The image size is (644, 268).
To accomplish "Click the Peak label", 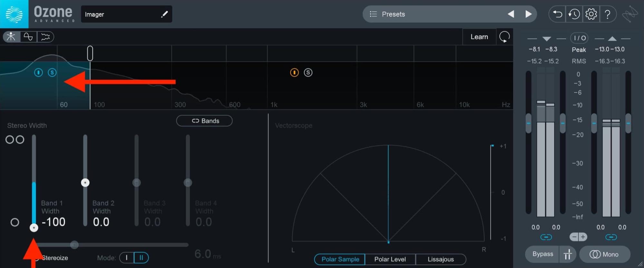I will [x=579, y=50].
